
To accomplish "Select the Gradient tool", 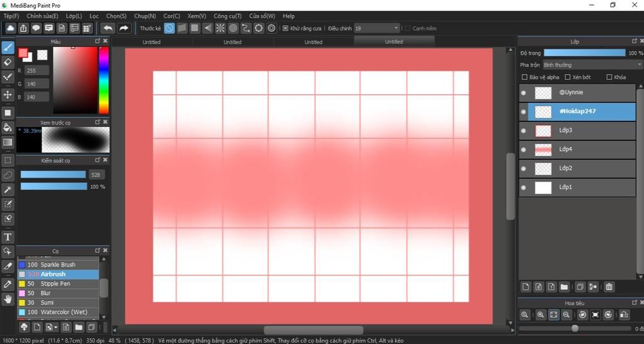I will click(8, 143).
